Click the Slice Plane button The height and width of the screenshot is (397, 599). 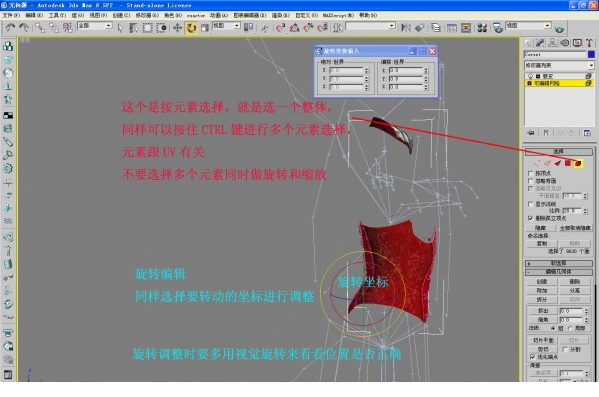pyautogui.click(x=543, y=340)
